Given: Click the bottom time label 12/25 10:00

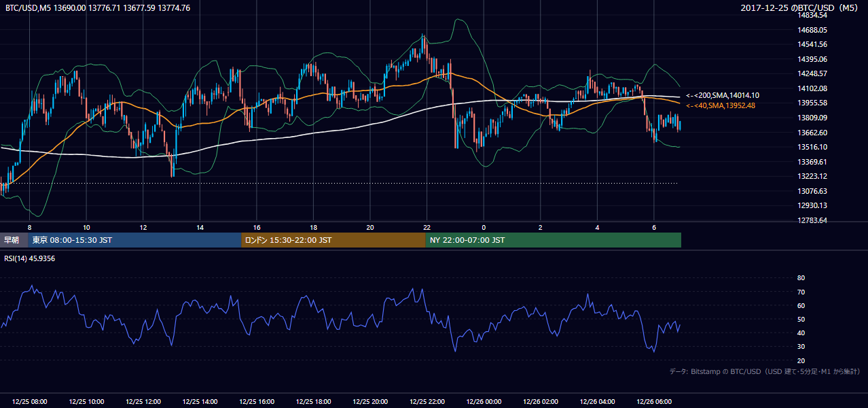Looking at the screenshot, I should [x=86, y=402].
